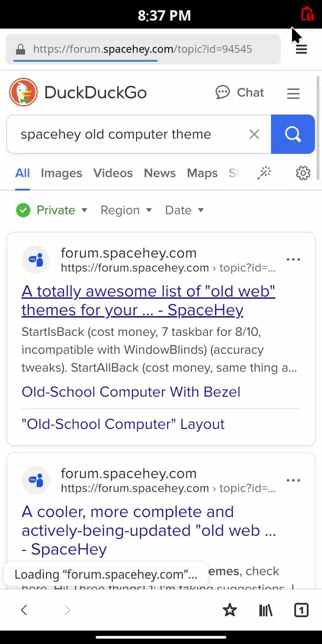Click the DuckDuckGo logo icon
This screenshot has width=322, height=644.
click(24, 93)
